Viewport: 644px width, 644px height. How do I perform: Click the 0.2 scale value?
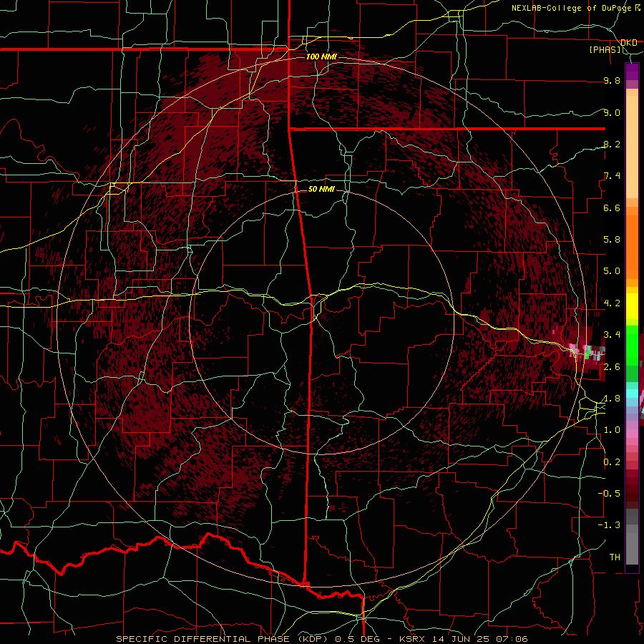click(x=612, y=462)
